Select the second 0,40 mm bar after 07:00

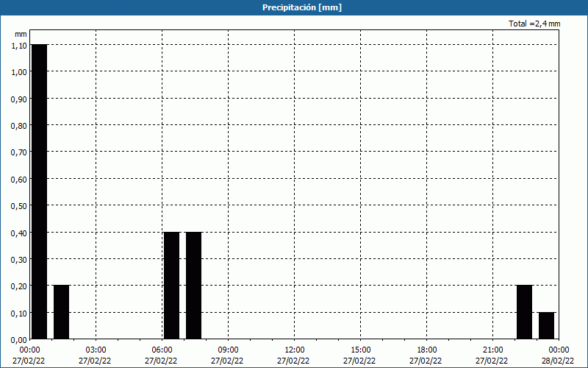point(194,286)
